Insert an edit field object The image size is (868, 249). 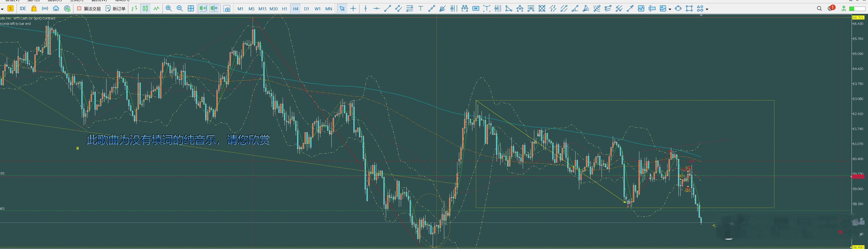[x=652, y=8]
